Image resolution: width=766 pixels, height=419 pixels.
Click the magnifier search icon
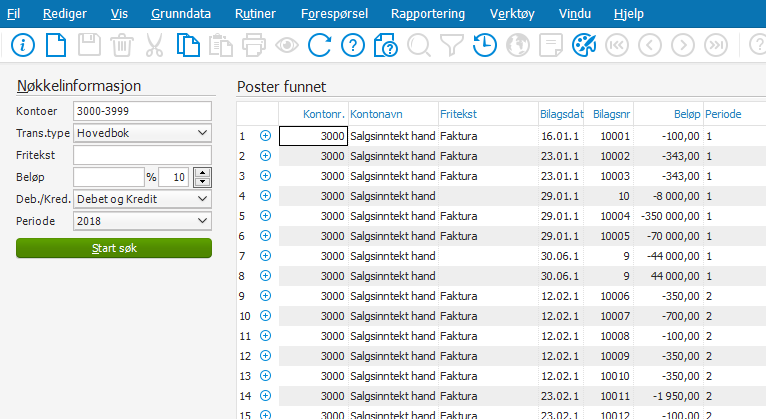point(419,45)
